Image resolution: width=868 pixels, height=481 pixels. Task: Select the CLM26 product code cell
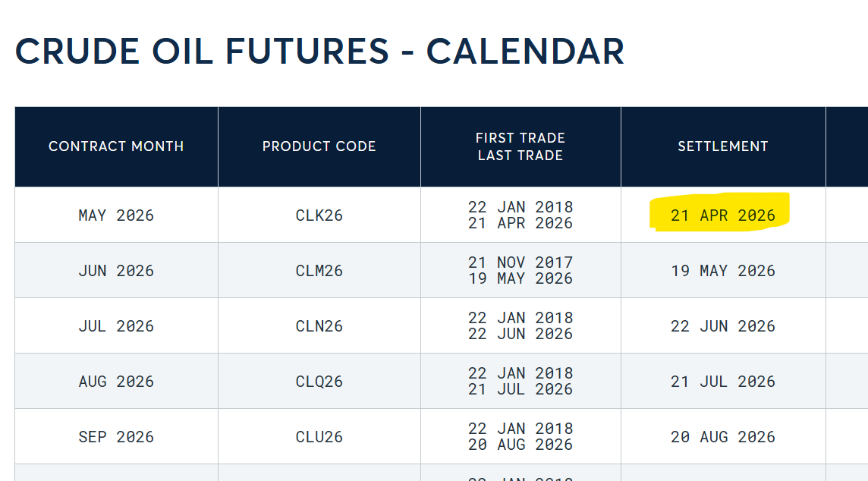(319, 271)
